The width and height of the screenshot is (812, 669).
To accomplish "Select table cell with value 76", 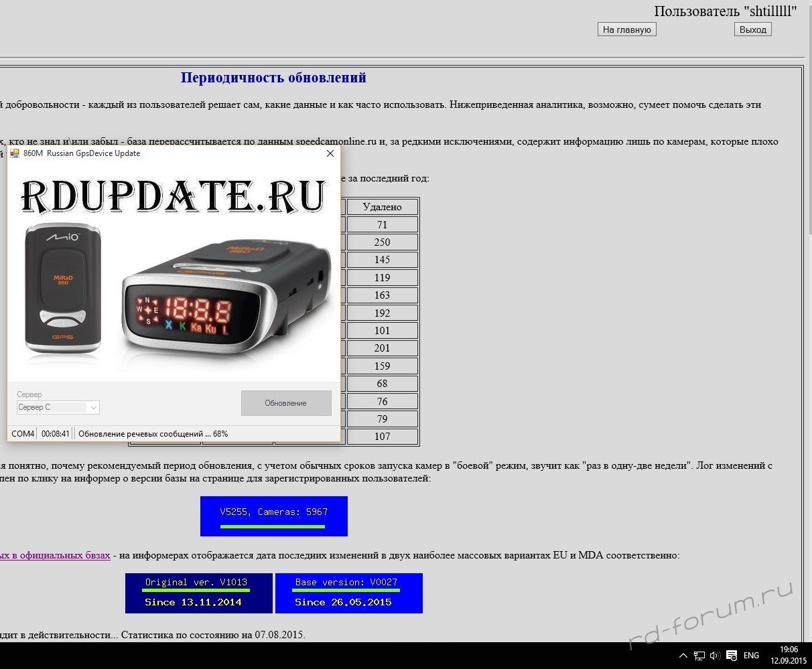I will (x=383, y=401).
